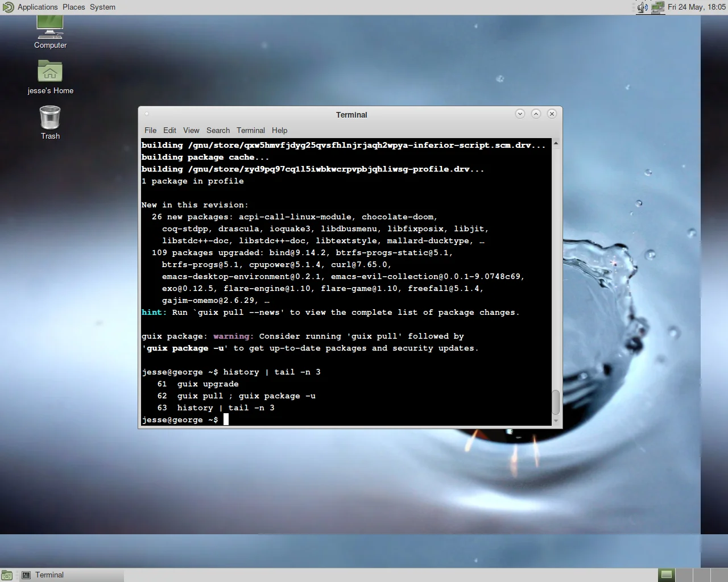
Task: Open the Help menu in Terminal
Action: point(279,130)
